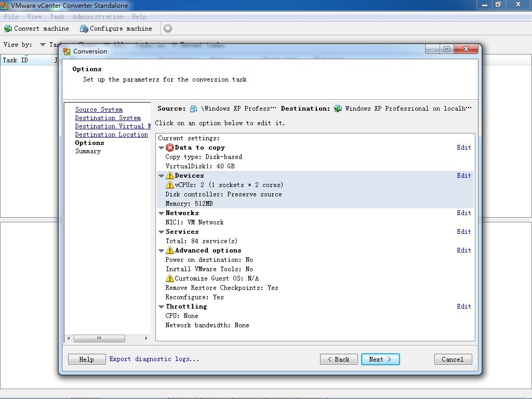
Task: Click the Task ID column header
Action: pyautogui.click(x=26, y=60)
